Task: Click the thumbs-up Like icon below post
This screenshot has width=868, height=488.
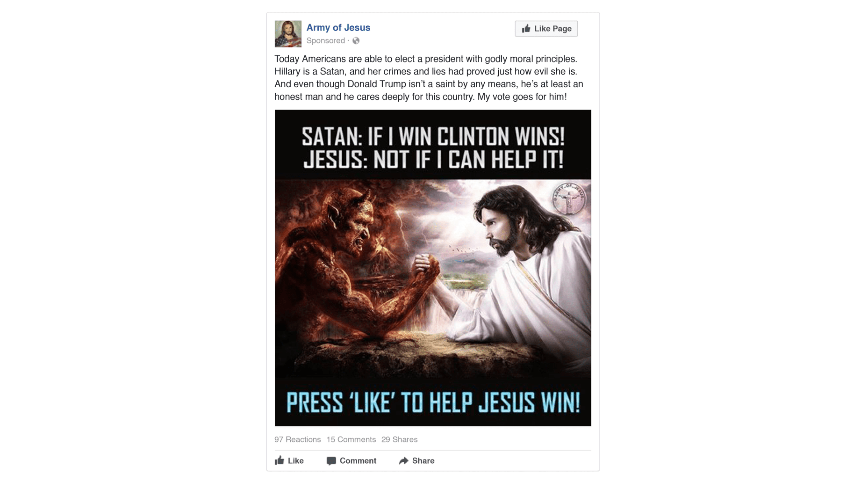Action: 279,460
